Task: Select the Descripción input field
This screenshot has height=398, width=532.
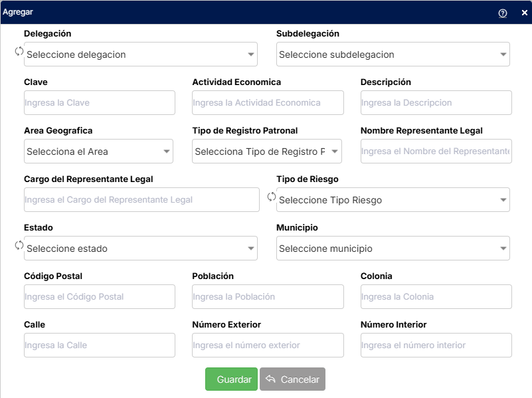Action: [x=436, y=102]
